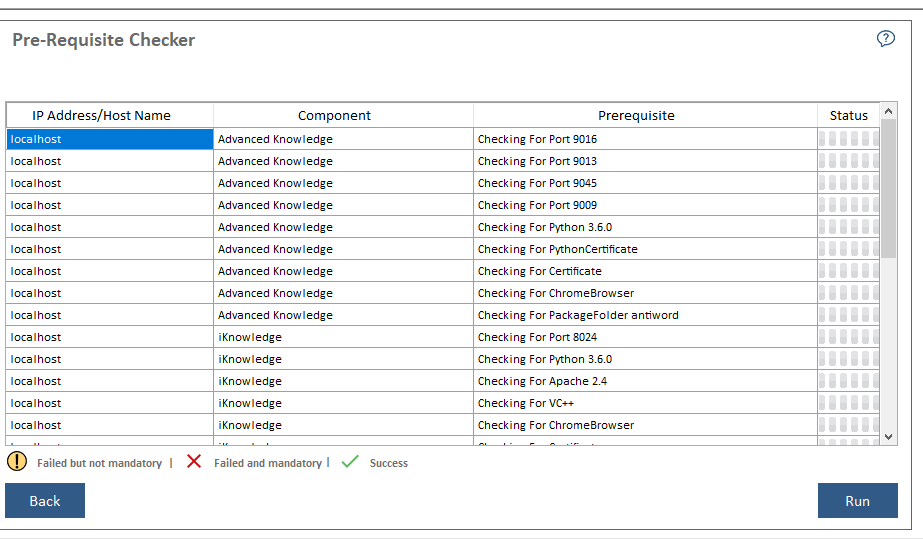Click the scrollbar up arrow
This screenshot has height=539, width=923.
tap(889, 111)
